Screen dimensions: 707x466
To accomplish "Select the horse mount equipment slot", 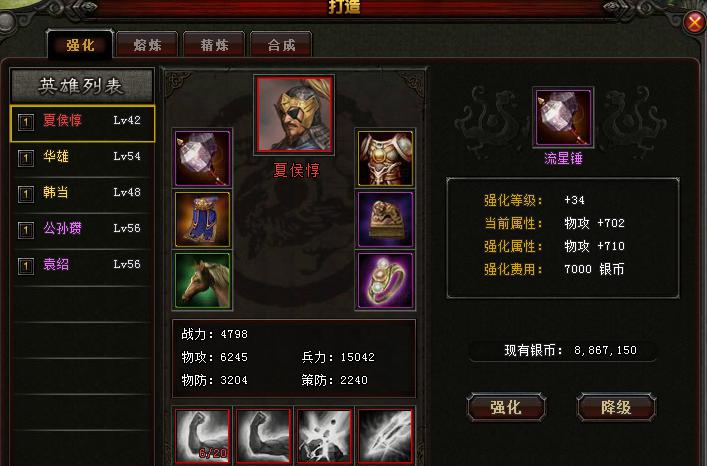I will 202,280.
